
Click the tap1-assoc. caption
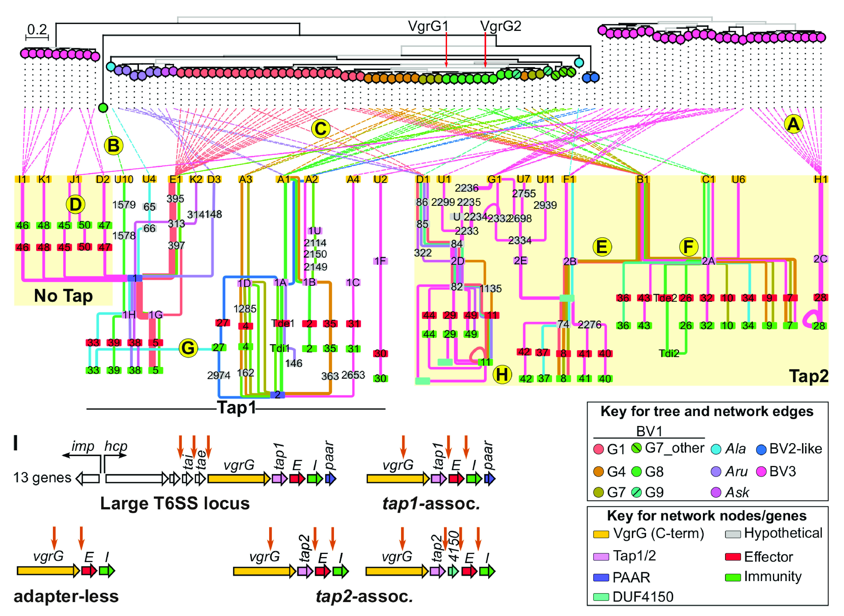431,503
